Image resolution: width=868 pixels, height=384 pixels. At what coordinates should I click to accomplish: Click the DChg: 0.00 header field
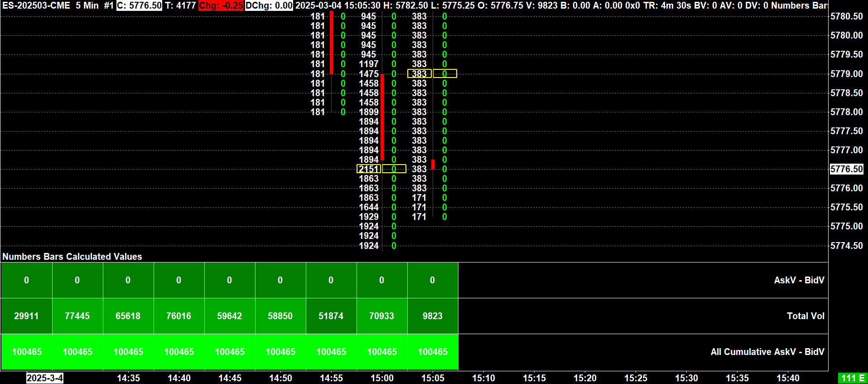point(269,5)
